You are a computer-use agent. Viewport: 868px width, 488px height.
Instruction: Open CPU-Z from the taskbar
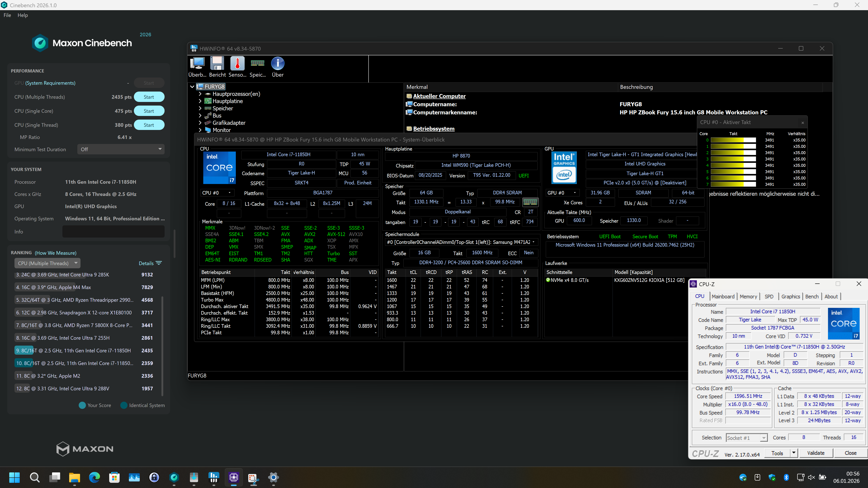(x=234, y=477)
